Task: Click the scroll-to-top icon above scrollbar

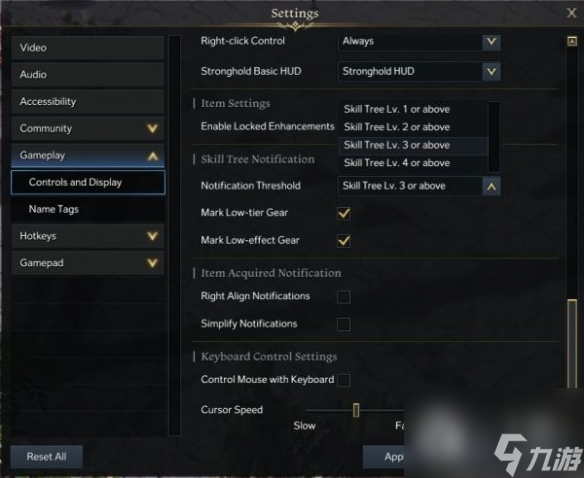Action: click(572, 41)
